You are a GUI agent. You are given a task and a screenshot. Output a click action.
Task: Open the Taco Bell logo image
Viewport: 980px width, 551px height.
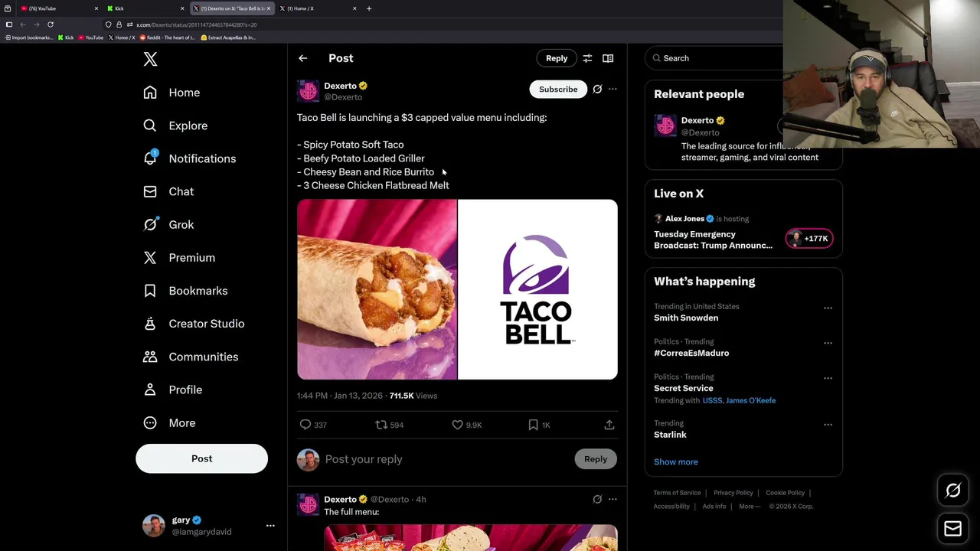(x=537, y=289)
